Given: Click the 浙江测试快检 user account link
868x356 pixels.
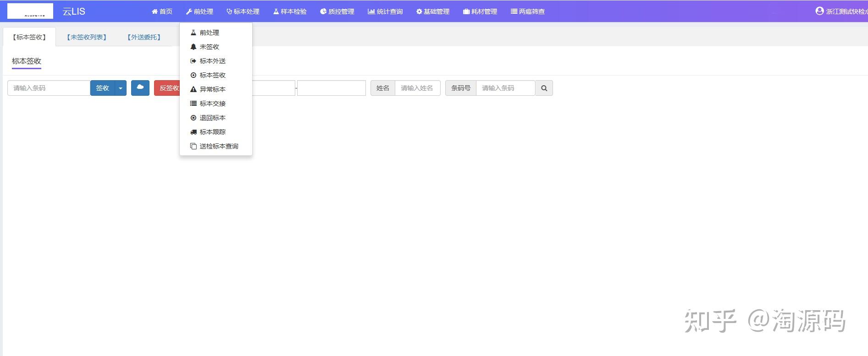Looking at the screenshot, I should click(x=841, y=11).
